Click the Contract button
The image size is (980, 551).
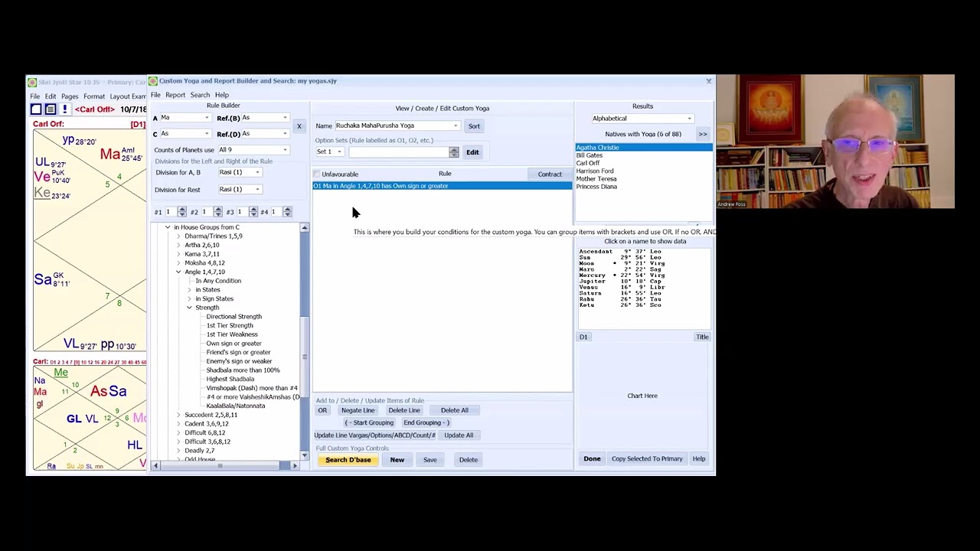point(550,174)
